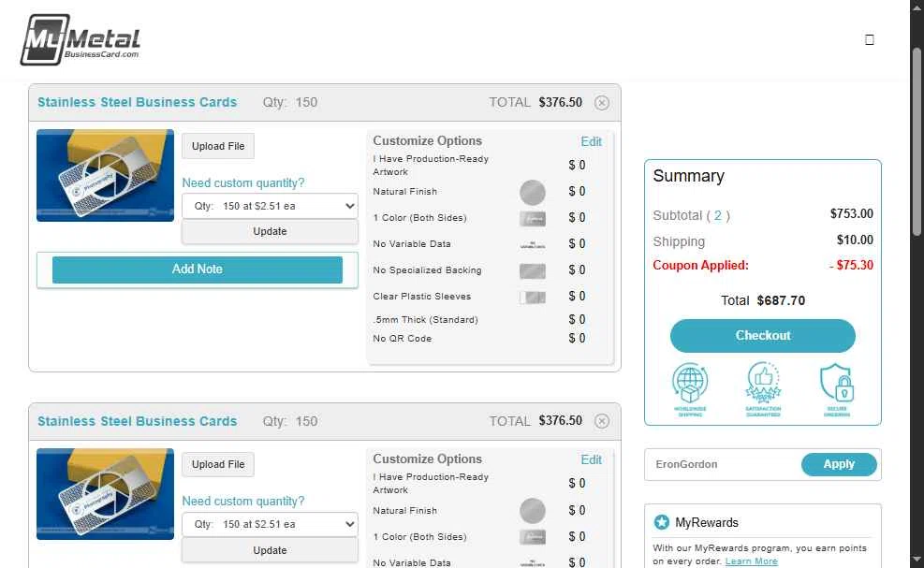The image size is (924, 568).
Task: Open the first Stainless Steel Business Cards title
Action: (x=138, y=103)
